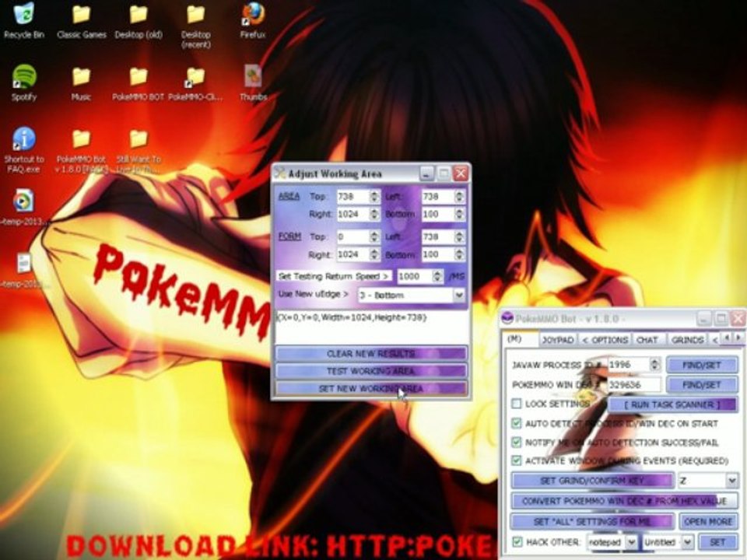
Task: Open the Still Want To folder
Action: pos(139,150)
